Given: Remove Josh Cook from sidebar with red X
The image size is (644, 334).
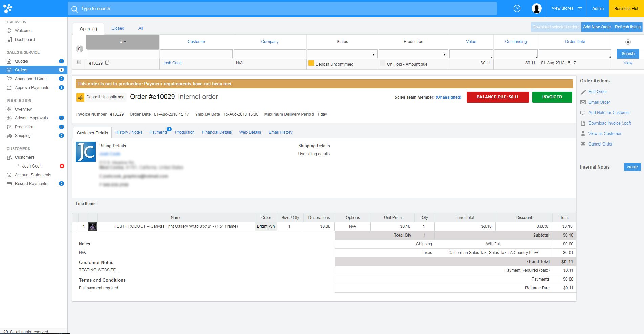Looking at the screenshot, I should pyautogui.click(x=62, y=166).
